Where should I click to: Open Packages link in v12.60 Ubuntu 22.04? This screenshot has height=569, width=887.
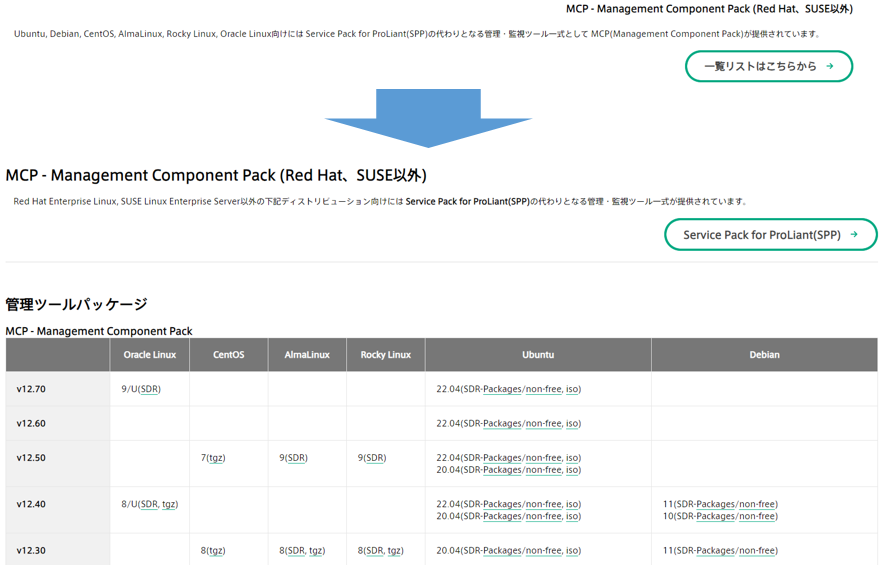click(502, 424)
